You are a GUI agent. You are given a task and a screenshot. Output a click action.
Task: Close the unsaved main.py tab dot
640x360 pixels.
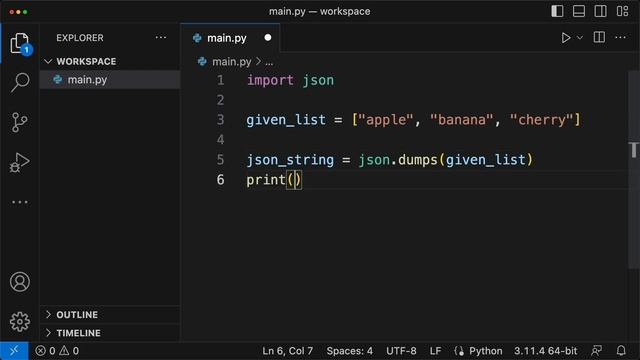click(268, 38)
